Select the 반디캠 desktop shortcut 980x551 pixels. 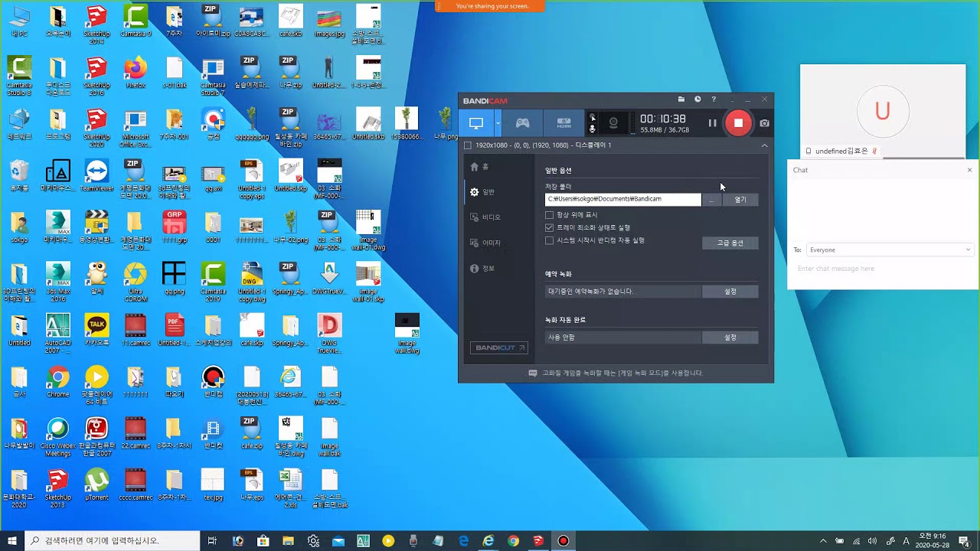tap(213, 381)
